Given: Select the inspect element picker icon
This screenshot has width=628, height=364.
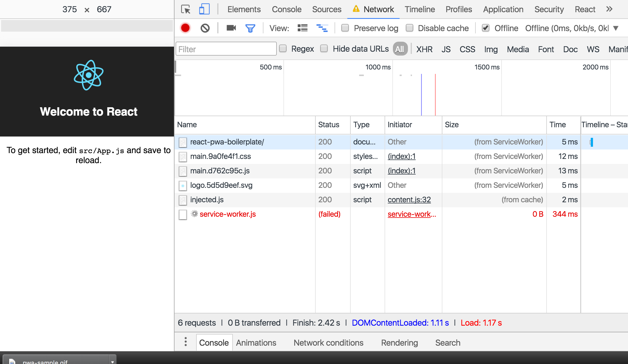Looking at the screenshot, I should tap(186, 9).
